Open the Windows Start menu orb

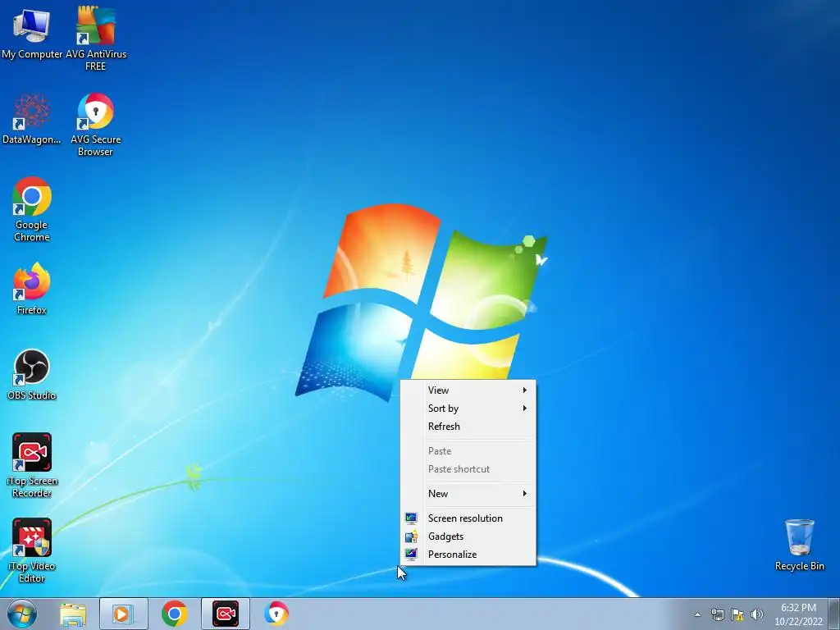pos(22,614)
